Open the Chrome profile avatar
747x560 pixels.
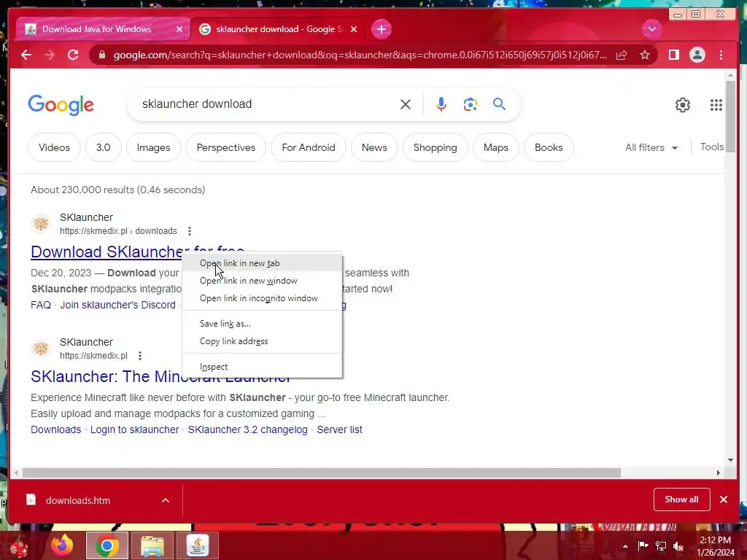697,55
